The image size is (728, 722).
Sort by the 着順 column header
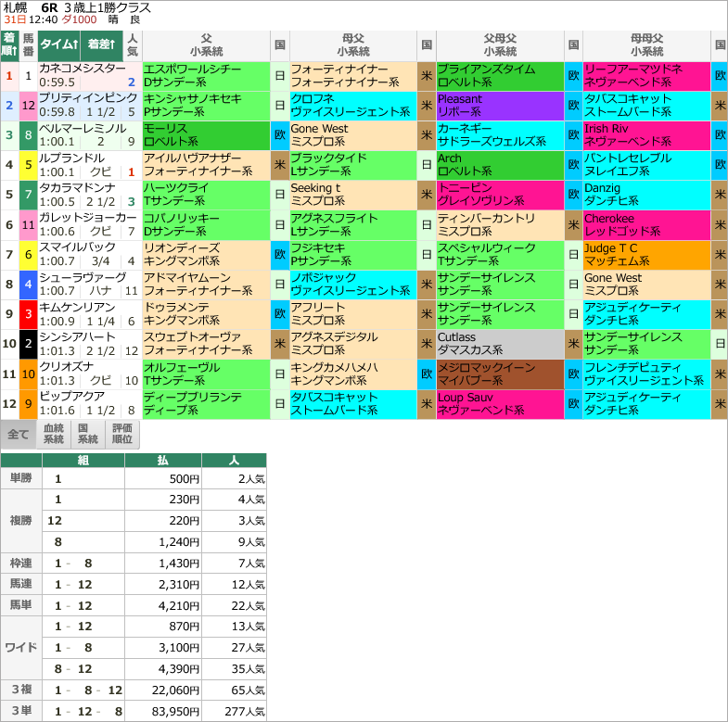click(9, 44)
